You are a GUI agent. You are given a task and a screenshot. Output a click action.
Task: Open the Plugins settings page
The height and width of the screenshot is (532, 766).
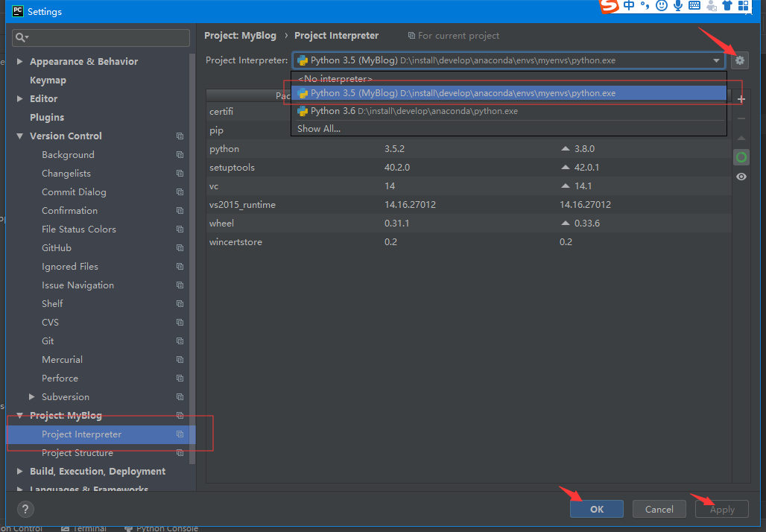coord(47,117)
